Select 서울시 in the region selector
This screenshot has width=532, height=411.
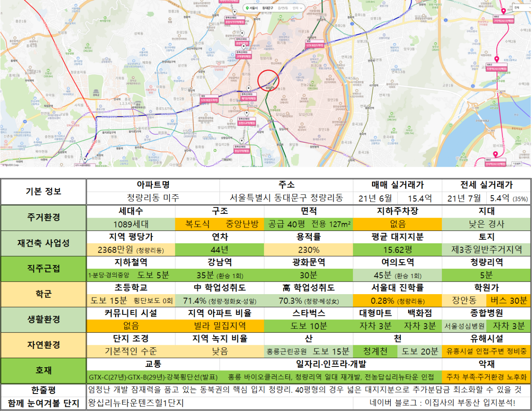point(254,8)
